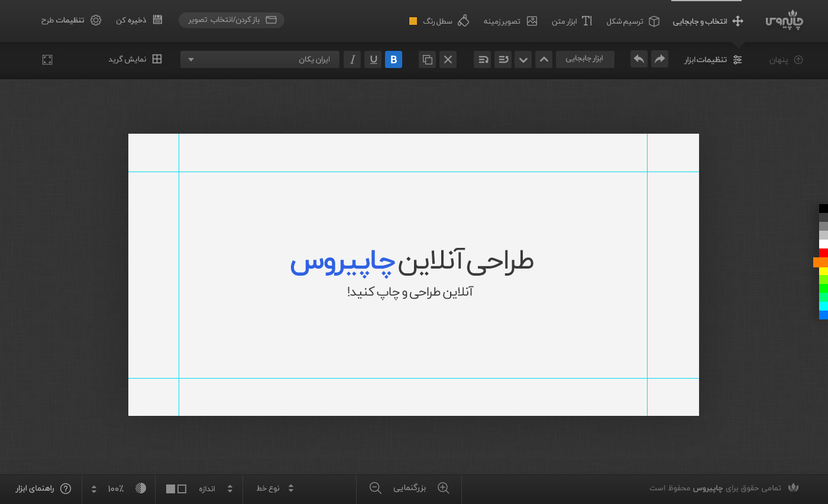Pick the red color swatch
828x504 pixels.
(x=823, y=253)
